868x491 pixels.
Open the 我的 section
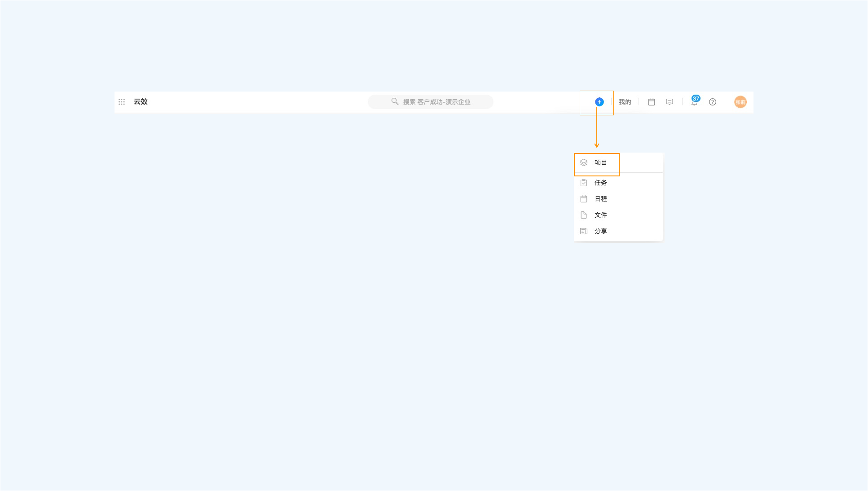tap(625, 102)
